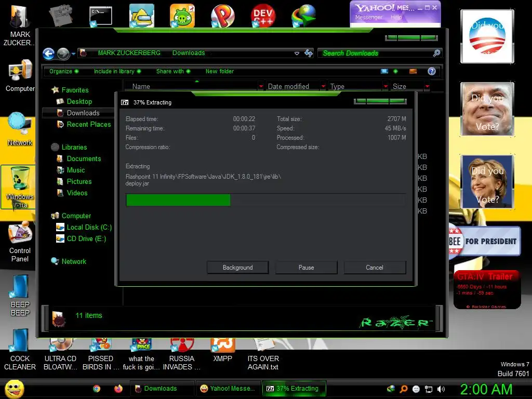The width and height of the screenshot is (532, 399).
Task: Open Pictures library
Action: click(x=79, y=181)
